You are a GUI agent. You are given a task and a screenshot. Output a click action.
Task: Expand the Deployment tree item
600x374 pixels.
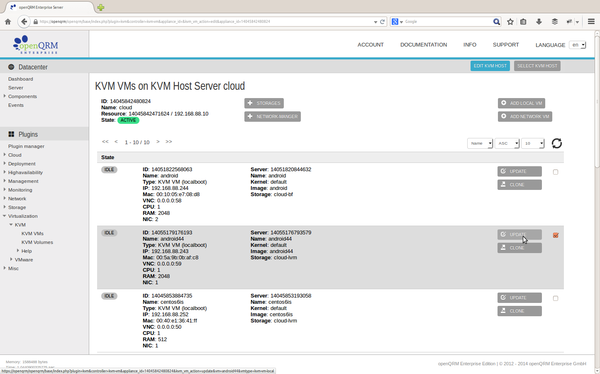tap(5, 163)
